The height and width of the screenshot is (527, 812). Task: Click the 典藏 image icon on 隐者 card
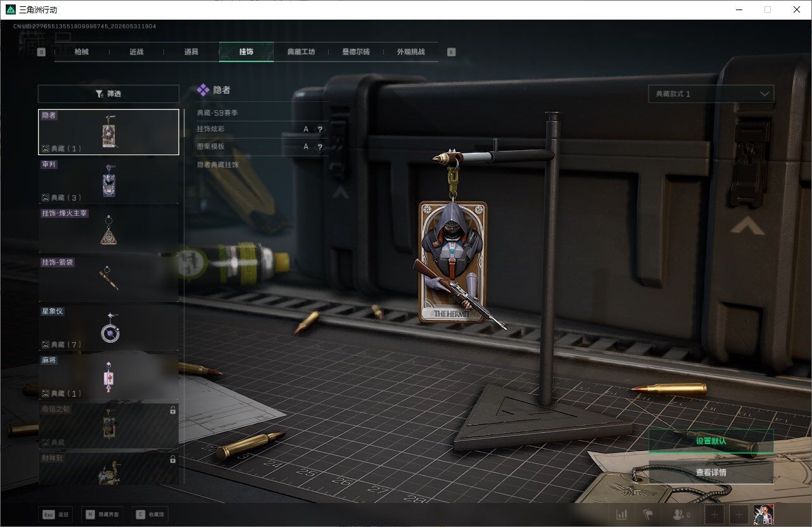pyautogui.click(x=46, y=149)
